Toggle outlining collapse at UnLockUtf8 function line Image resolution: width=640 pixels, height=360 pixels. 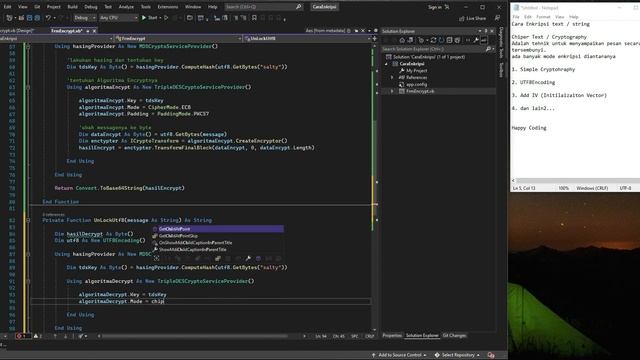point(28,220)
